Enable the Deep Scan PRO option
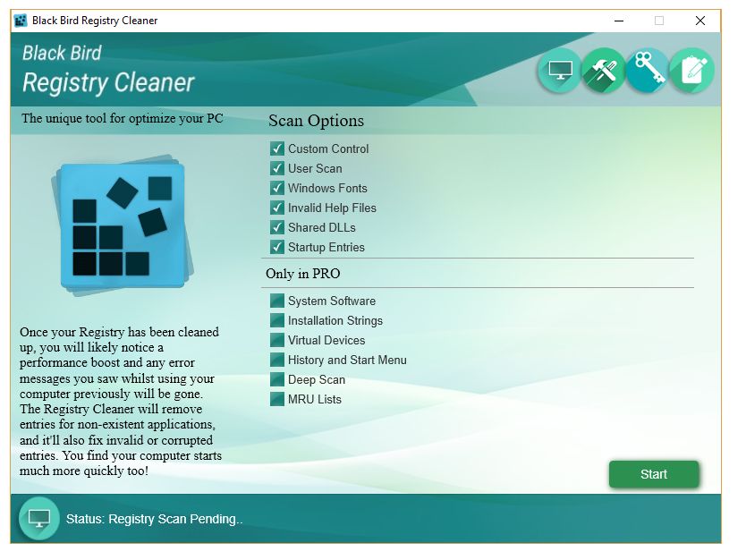The height and width of the screenshot is (560, 746). [277, 379]
